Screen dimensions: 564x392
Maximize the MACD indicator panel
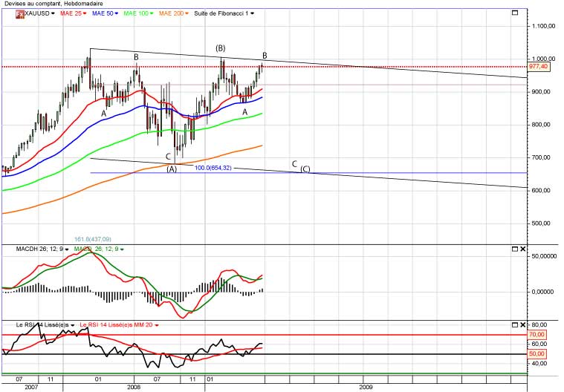(514, 249)
